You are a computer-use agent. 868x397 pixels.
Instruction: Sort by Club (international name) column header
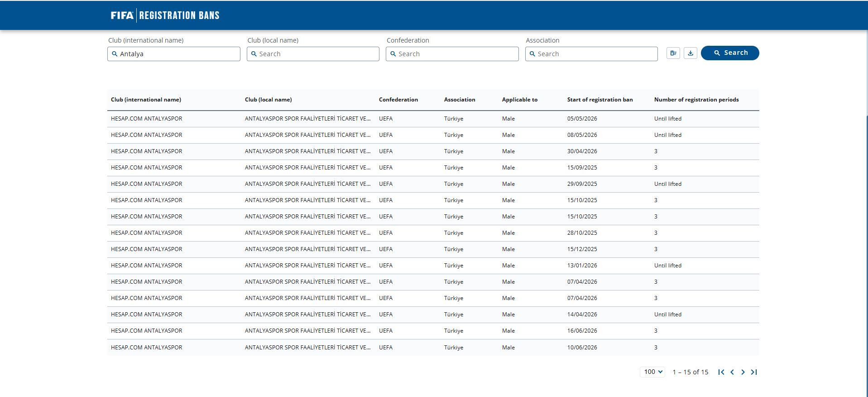click(146, 100)
